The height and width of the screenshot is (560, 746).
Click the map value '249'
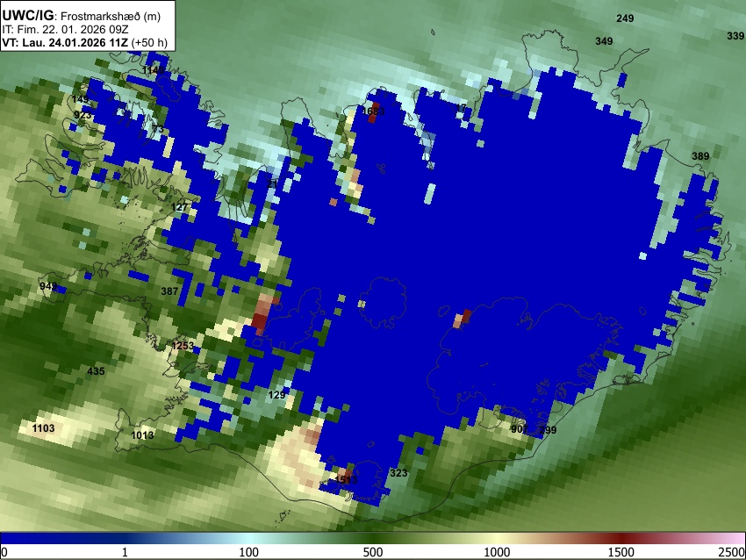tap(625, 18)
